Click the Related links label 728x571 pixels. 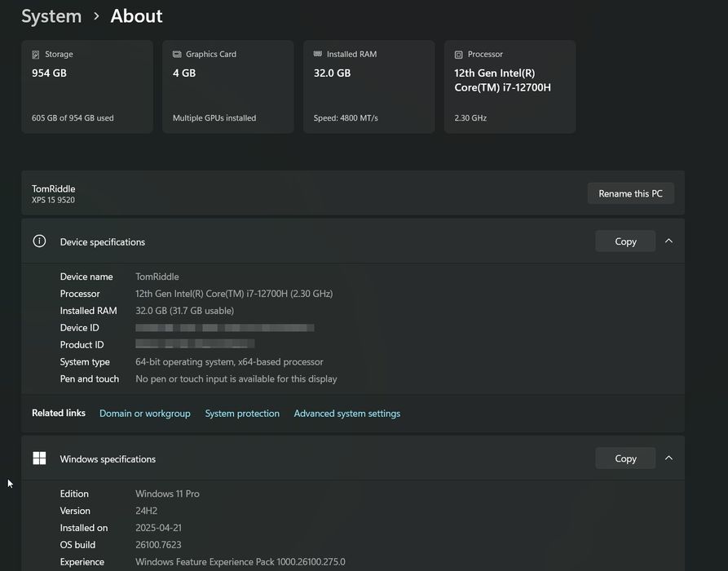point(59,413)
